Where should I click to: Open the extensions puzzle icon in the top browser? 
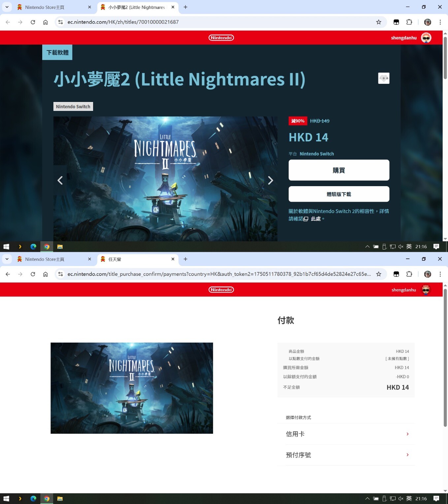point(409,22)
